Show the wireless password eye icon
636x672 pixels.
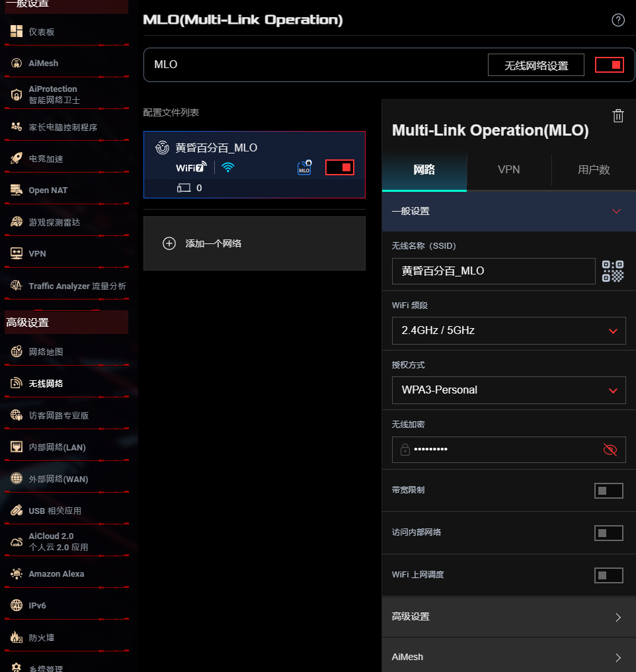pos(610,450)
